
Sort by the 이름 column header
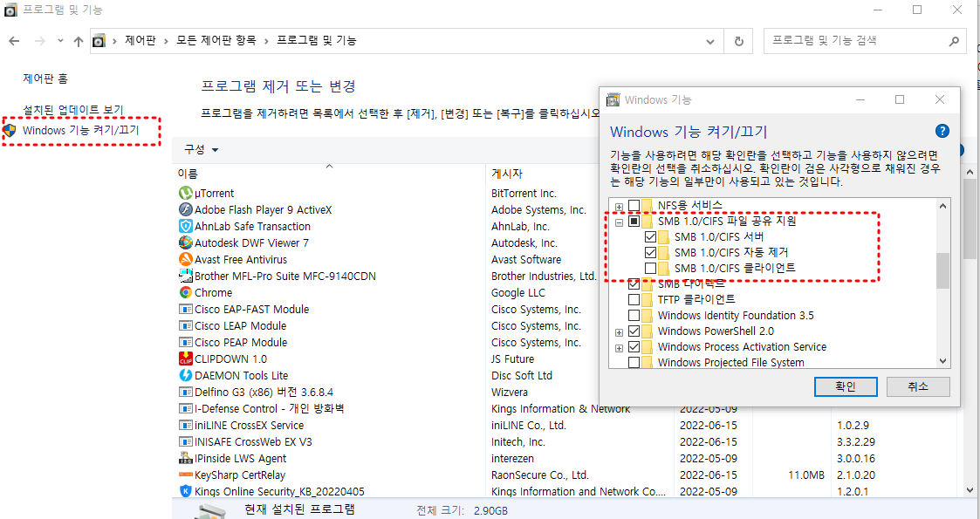(x=329, y=173)
